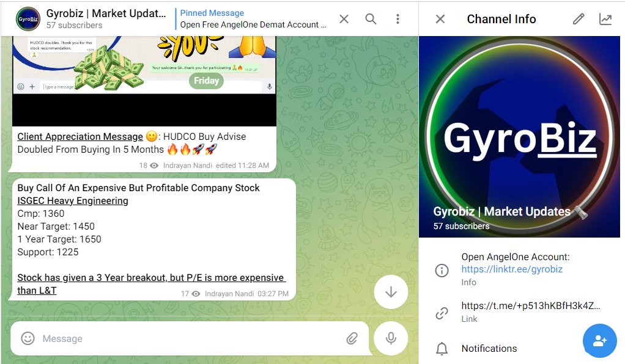The height and width of the screenshot is (364, 625).
Task: Open the large GyroBiz channel photo
Action: (519, 137)
